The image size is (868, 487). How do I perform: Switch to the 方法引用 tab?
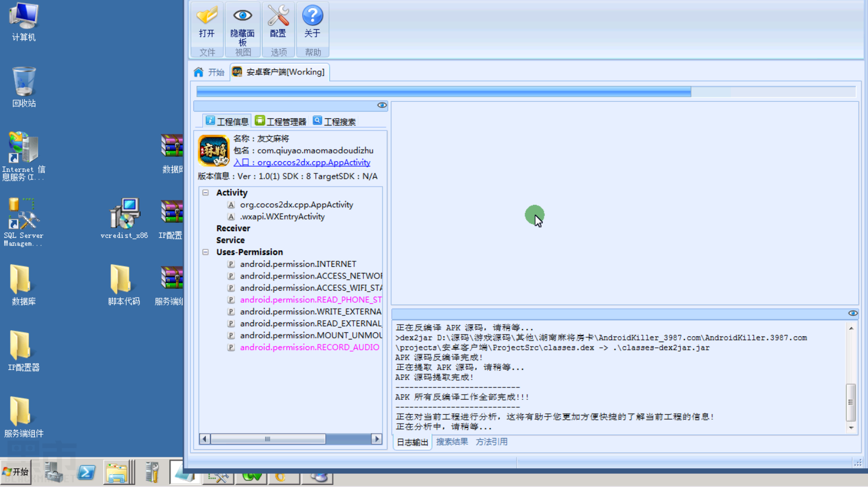point(492,442)
